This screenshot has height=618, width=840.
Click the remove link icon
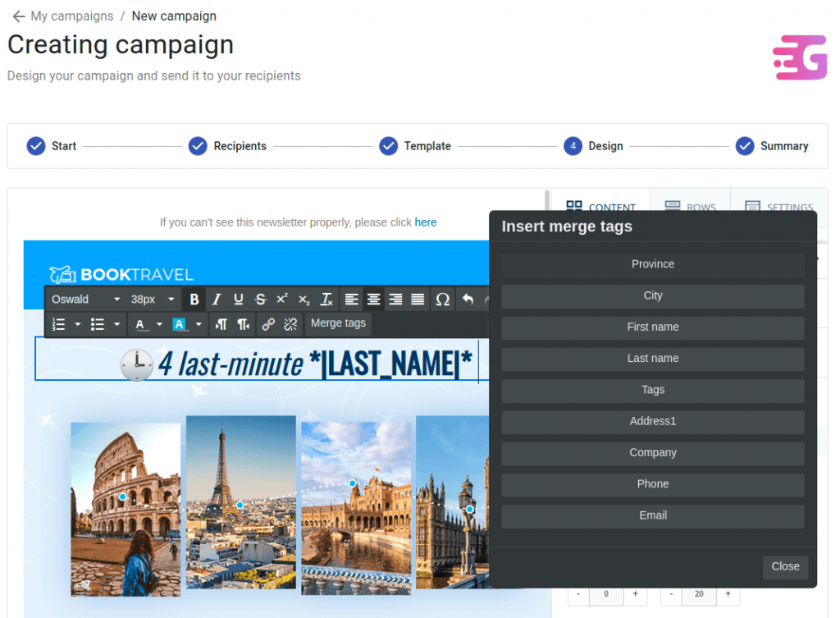click(290, 324)
